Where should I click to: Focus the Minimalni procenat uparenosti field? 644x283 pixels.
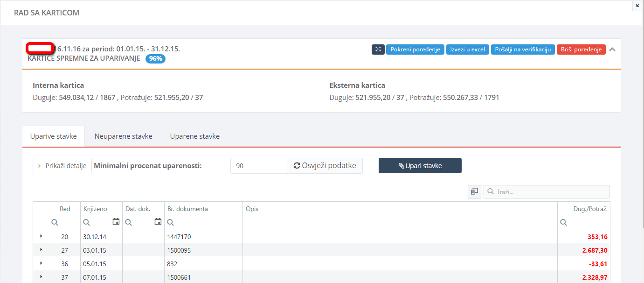[x=258, y=166]
